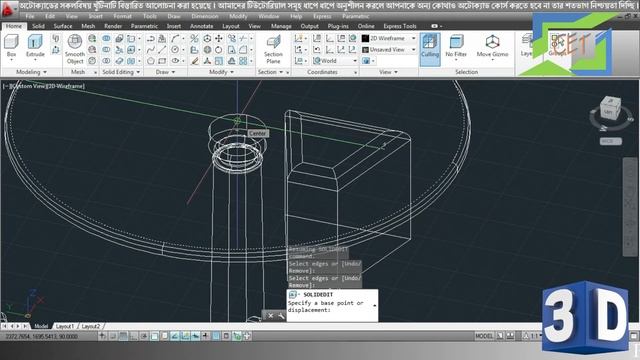Click the coordinates readout in status bar

pos(41,336)
